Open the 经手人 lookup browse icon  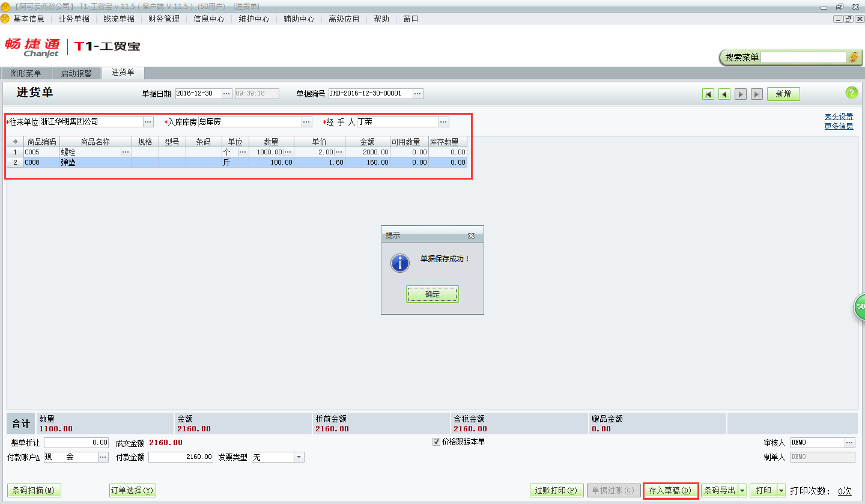tap(443, 121)
